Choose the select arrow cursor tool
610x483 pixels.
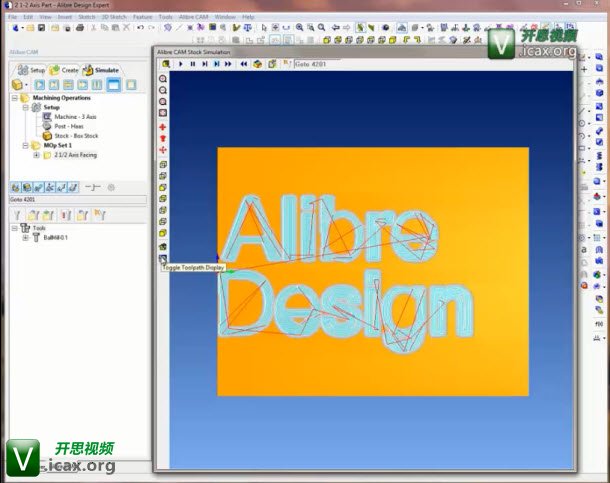coord(264,28)
